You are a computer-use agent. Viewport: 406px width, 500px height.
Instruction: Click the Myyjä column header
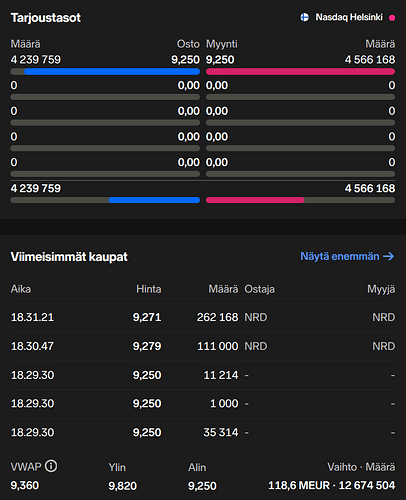pyautogui.click(x=381, y=289)
